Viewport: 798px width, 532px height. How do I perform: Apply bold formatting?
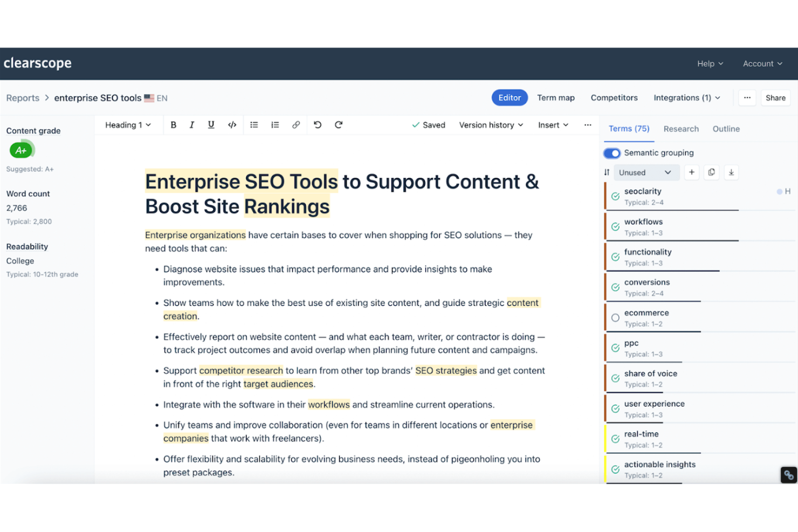173,125
